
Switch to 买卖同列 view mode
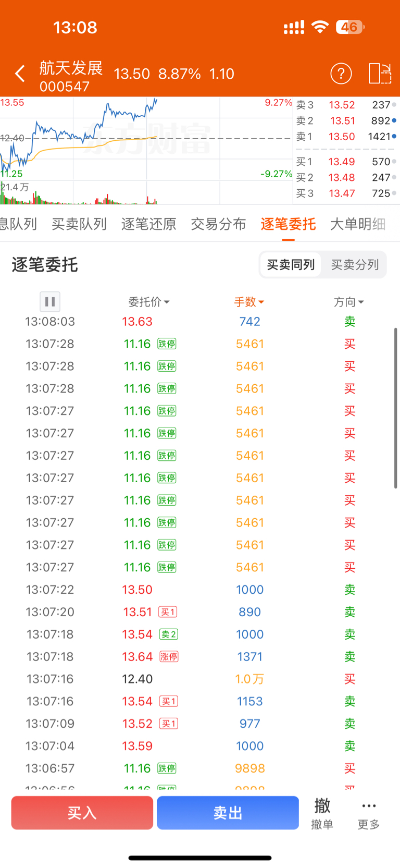pos(291,265)
